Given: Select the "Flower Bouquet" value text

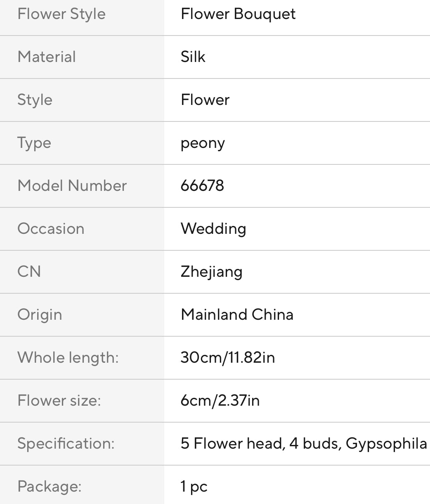Looking at the screenshot, I should point(238,14).
